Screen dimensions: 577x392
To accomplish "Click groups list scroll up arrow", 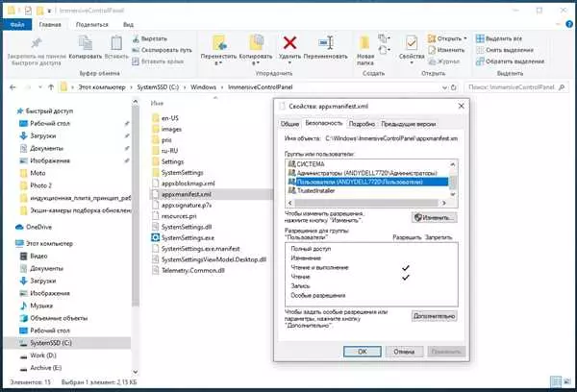I will 453,164.
